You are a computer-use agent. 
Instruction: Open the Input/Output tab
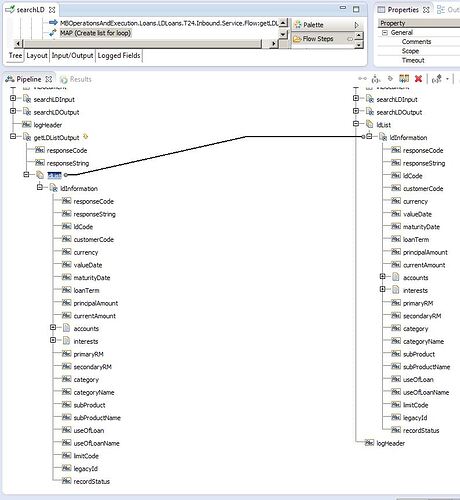point(72,56)
